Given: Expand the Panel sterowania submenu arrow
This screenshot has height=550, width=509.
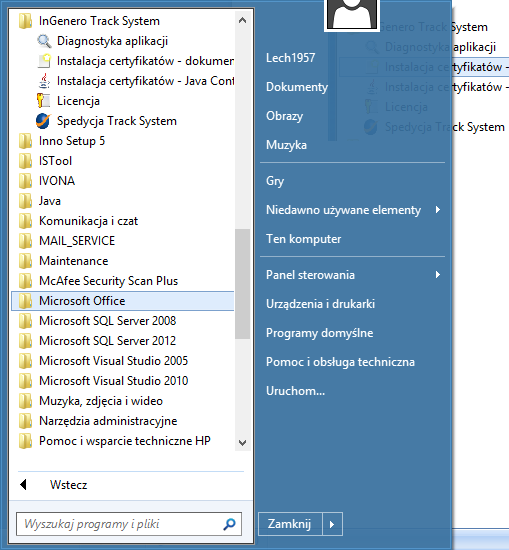Looking at the screenshot, I should [x=438, y=275].
